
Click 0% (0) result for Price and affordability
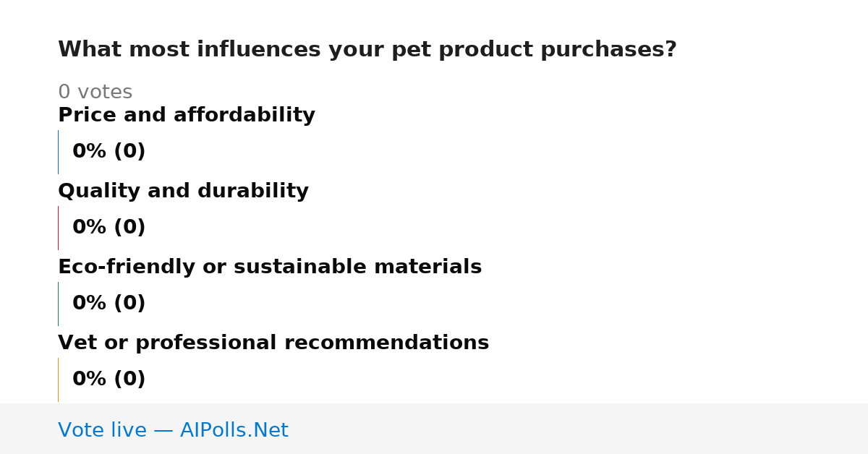coord(109,152)
